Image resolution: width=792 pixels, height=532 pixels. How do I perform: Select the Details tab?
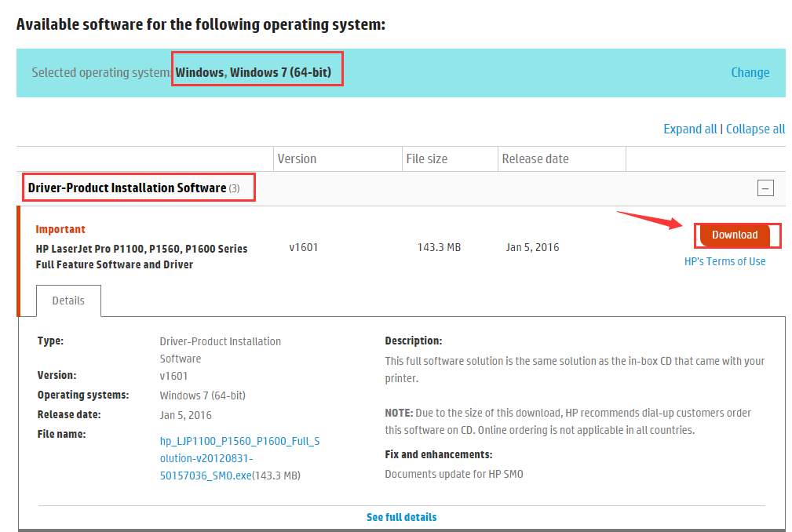68,301
